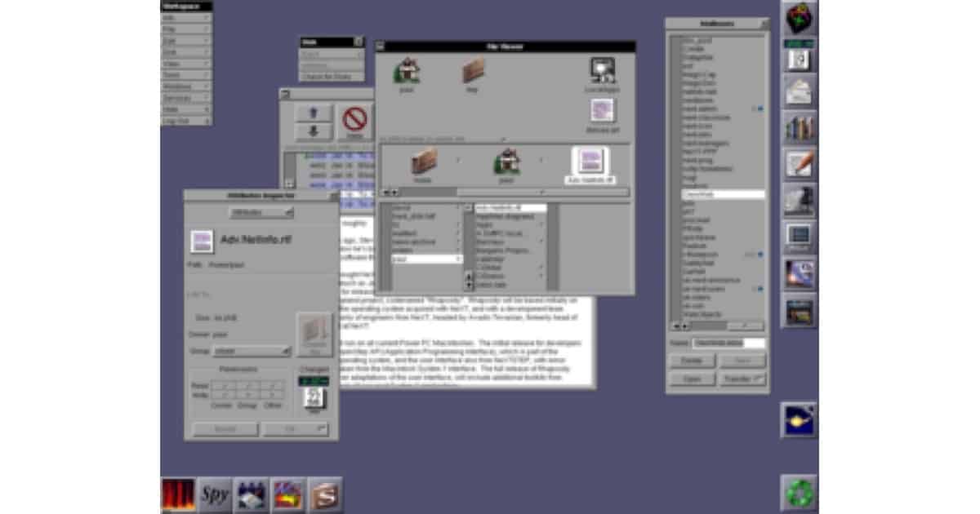This screenshot has height=514, width=980.
Task: Open the Attributes pop-up in the Inspector
Action: tap(261, 212)
